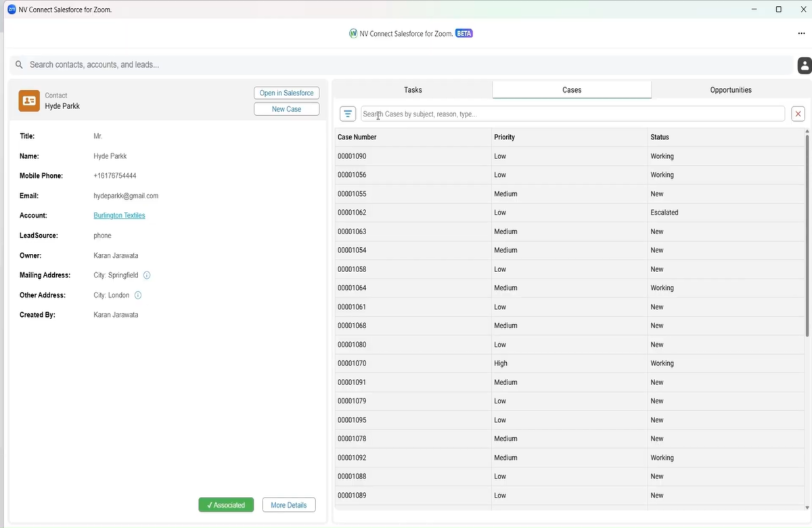Switch to the Tasks tab
The image size is (812, 528).
tap(413, 90)
